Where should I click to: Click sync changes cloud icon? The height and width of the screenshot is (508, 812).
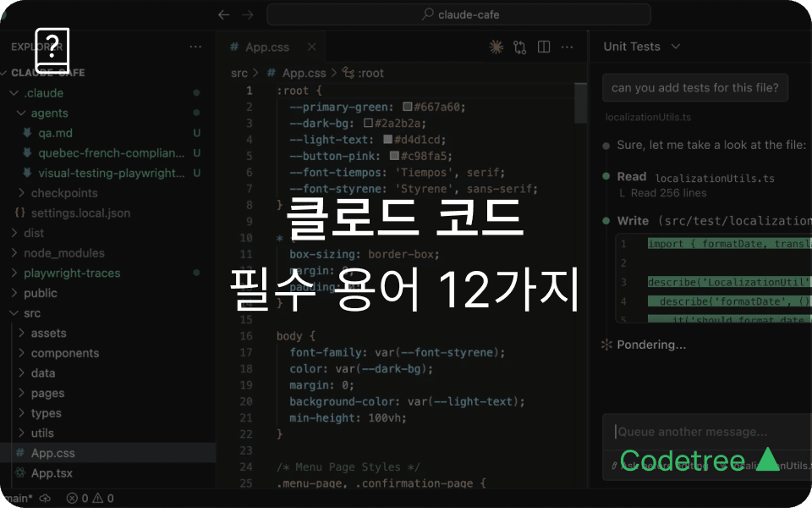pos(45,499)
